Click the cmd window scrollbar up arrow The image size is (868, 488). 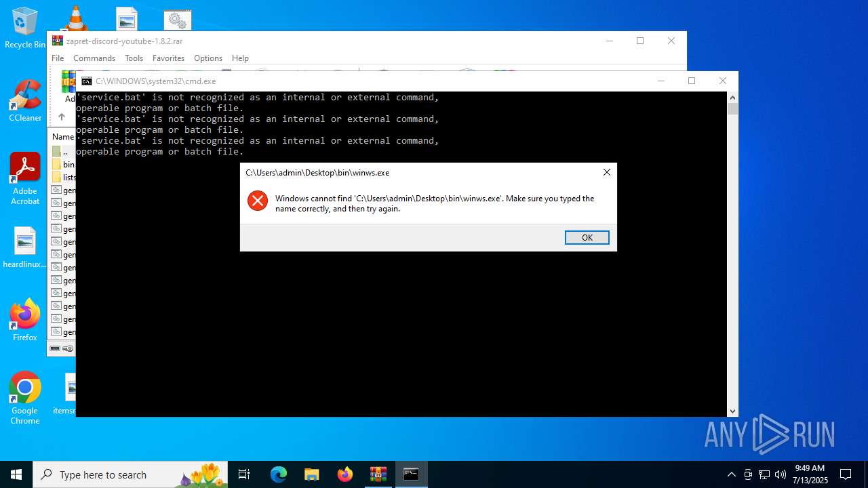(732, 97)
